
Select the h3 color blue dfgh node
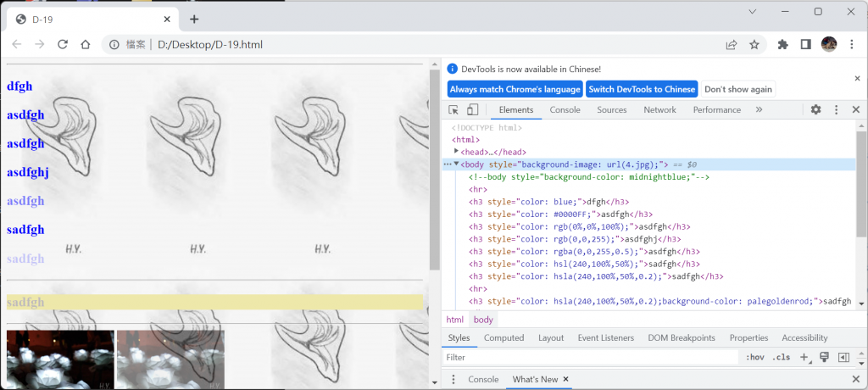pyautogui.click(x=548, y=202)
